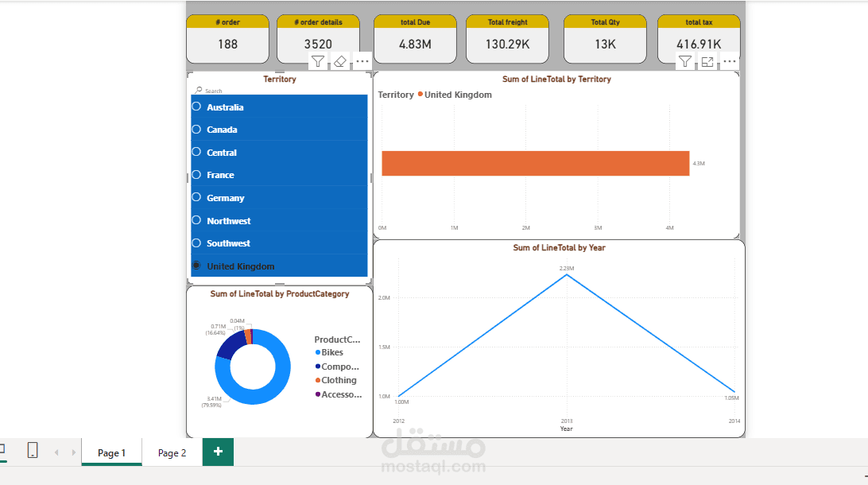
Task: Click the More options ellipsis on the total tax card
Action: pyautogui.click(x=730, y=61)
